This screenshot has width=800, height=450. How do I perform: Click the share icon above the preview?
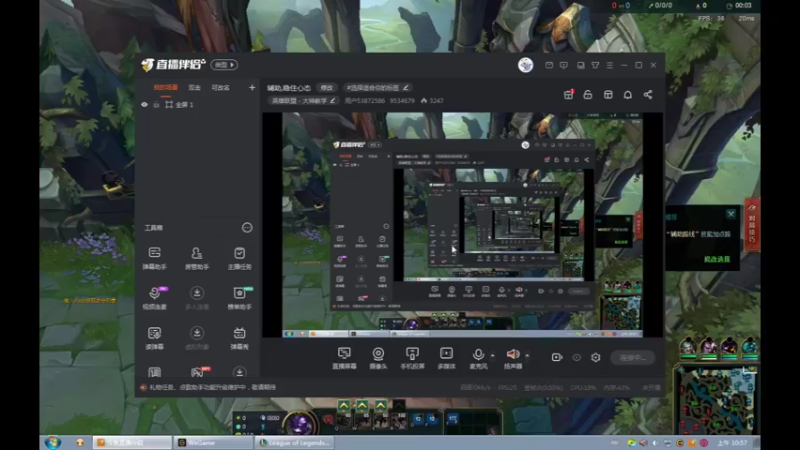tap(647, 94)
